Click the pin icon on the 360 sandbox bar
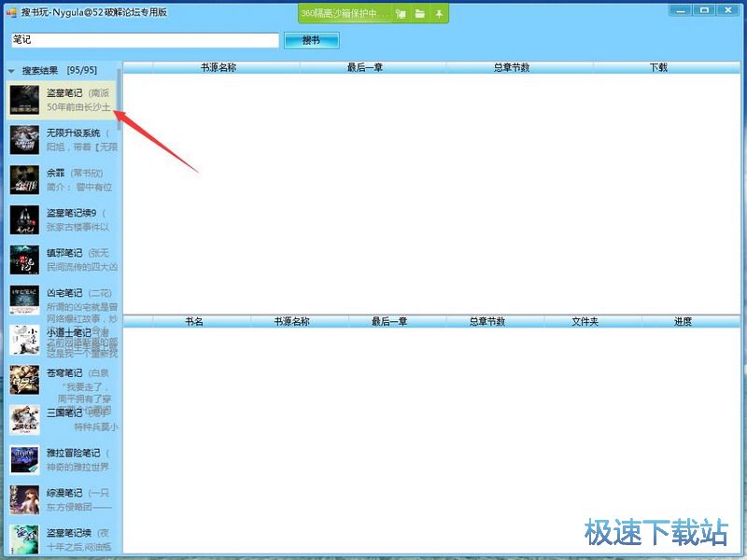The image size is (747, 560). (x=439, y=14)
